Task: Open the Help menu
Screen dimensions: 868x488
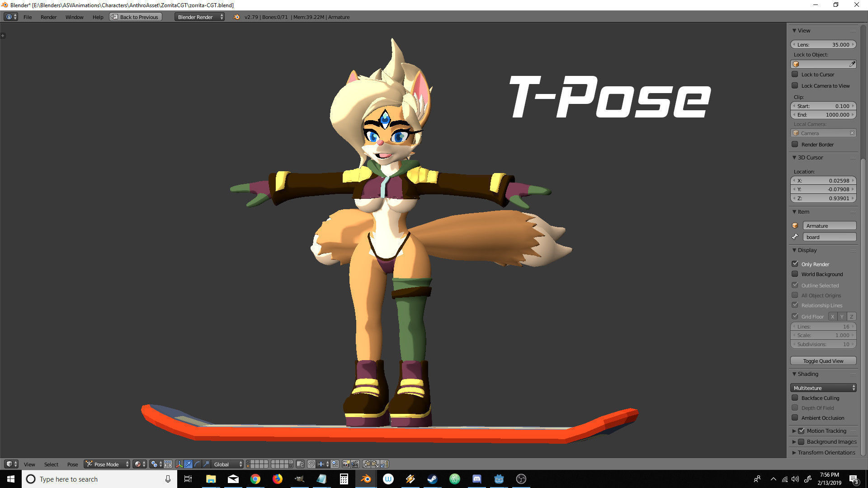Action: tap(98, 17)
